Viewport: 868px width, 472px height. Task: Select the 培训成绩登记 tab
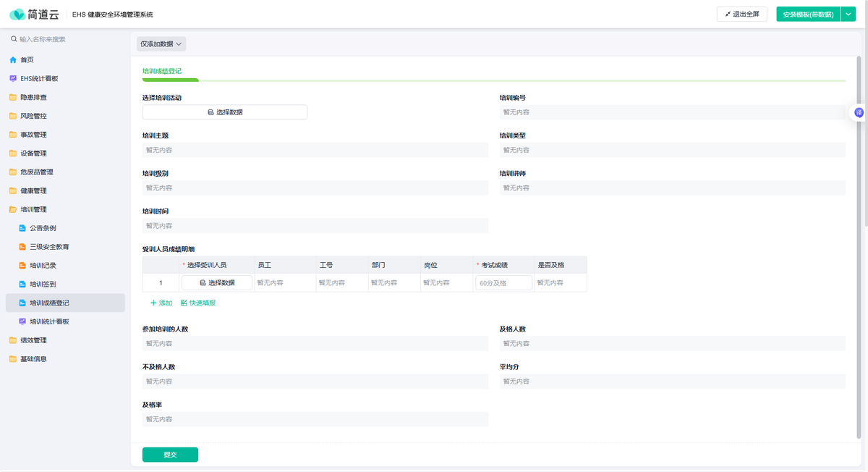[x=162, y=71]
